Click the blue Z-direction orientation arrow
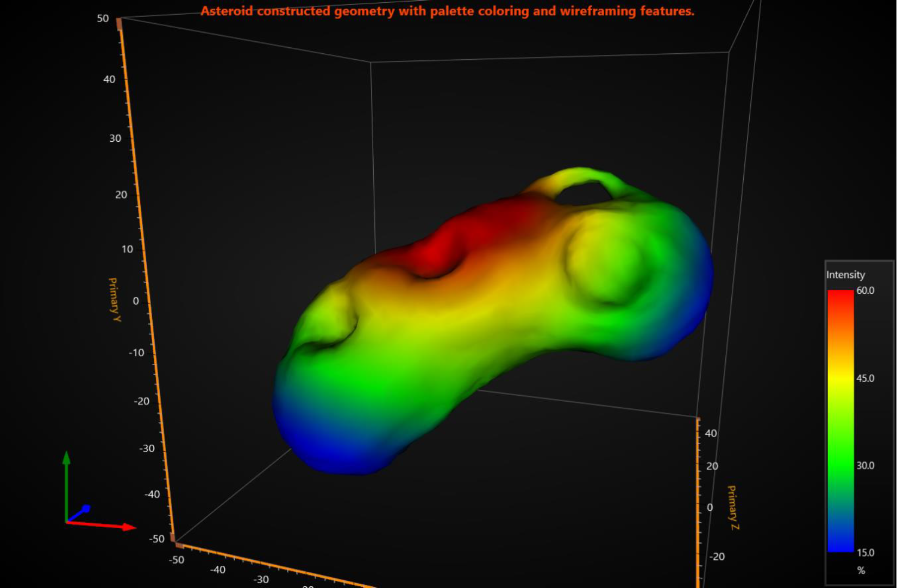897x588 pixels. click(x=79, y=513)
